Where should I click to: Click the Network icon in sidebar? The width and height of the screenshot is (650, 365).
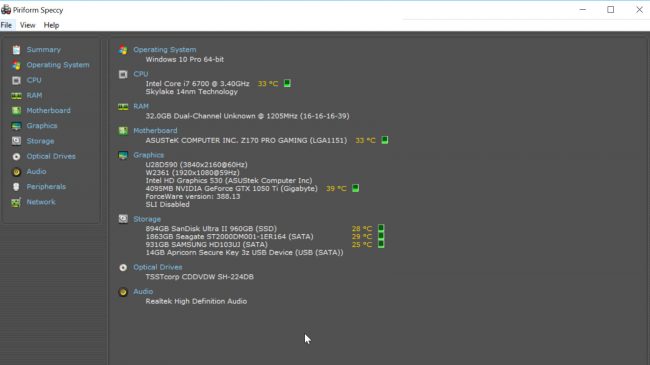[16, 202]
